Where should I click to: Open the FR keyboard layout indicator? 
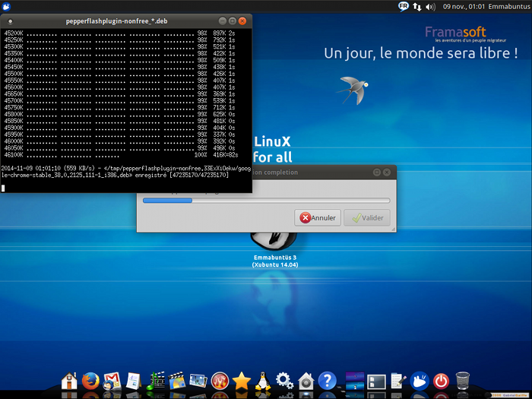[404, 6]
